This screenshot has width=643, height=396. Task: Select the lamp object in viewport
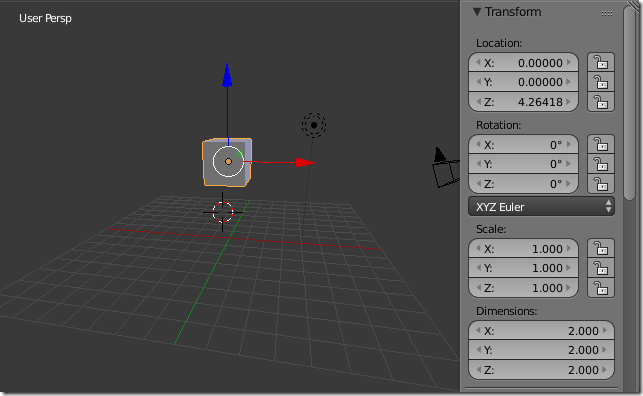click(314, 125)
